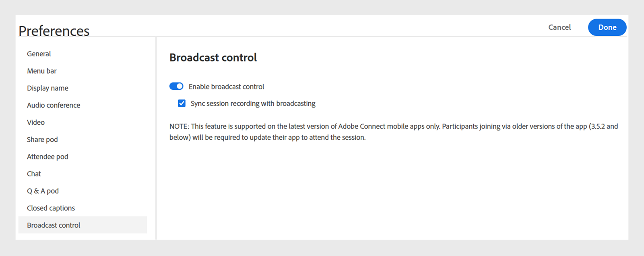Click the "Enable broadcast control" label text
Screen dimensions: 644x256
(226, 87)
